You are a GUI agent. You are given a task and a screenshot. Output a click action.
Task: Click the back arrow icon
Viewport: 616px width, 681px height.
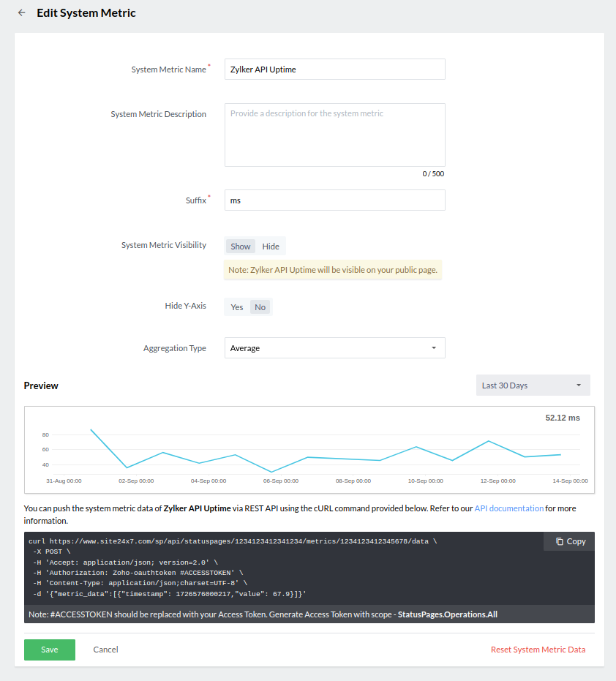pyautogui.click(x=21, y=13)
